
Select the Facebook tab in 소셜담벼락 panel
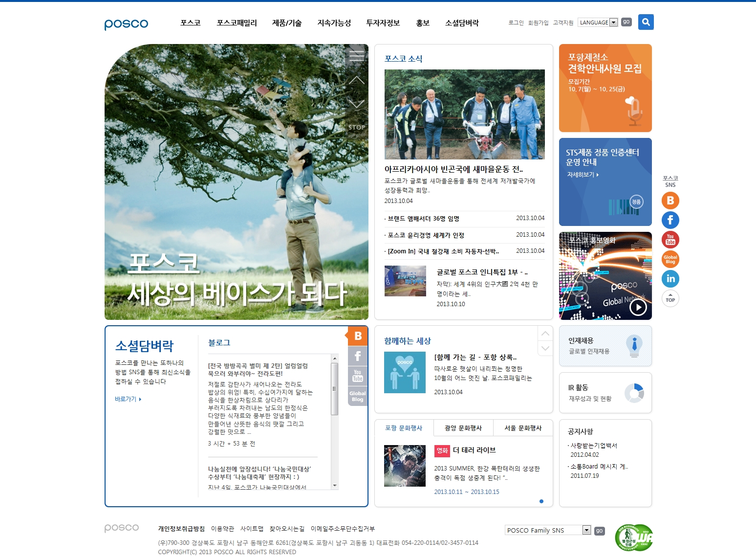click(358, 356)
